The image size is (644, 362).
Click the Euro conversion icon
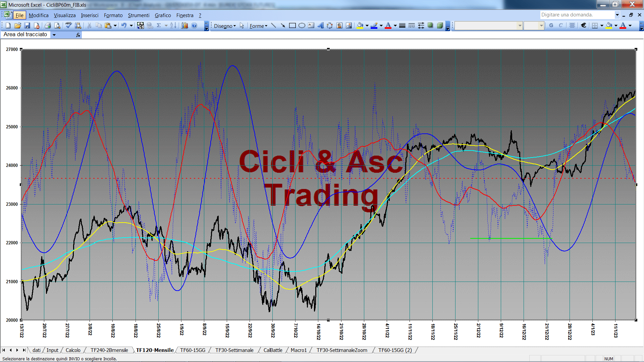point(141,25)
